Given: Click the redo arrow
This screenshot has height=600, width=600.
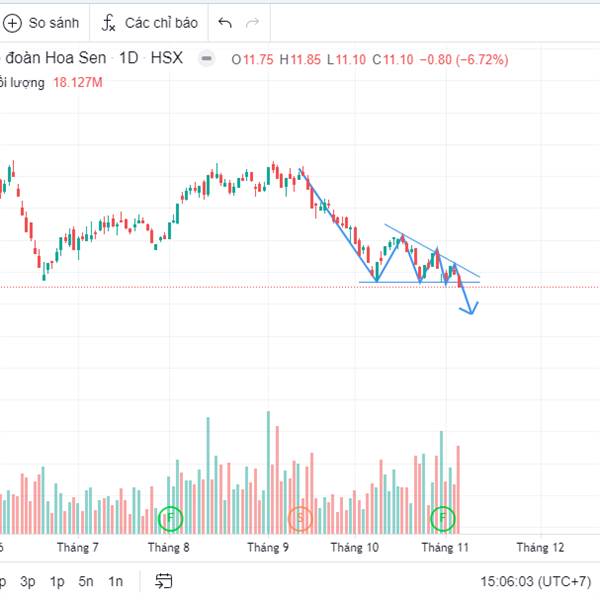Looking at the screenshot, I should 253,21.
